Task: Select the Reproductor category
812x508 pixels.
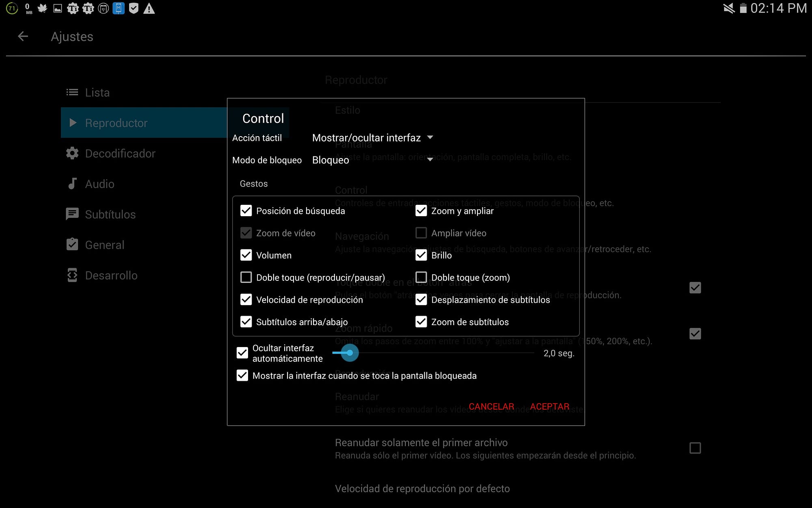Action: tap(144, 123)
